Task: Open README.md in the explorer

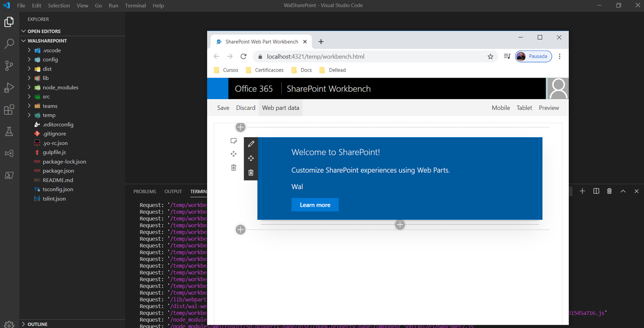Action: click(57, 180)
